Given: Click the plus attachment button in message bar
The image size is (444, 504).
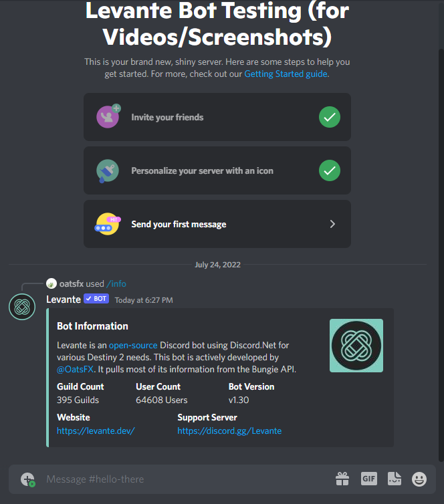Looking at the screenshot, I should 27,479.
